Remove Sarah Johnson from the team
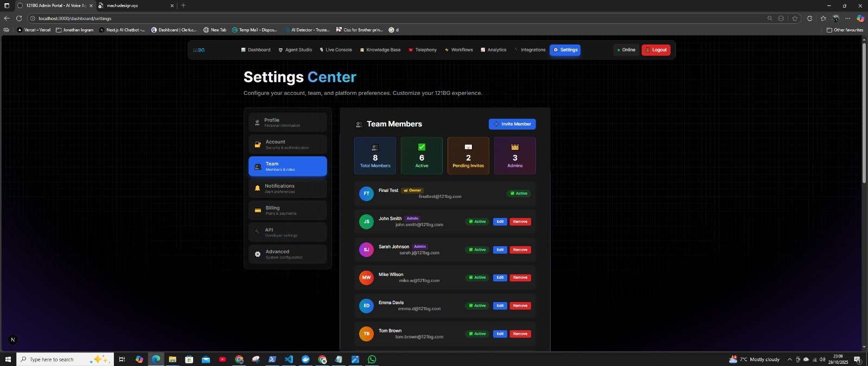The height and width of the screenshot is (366, 868). tap(520, 250)
